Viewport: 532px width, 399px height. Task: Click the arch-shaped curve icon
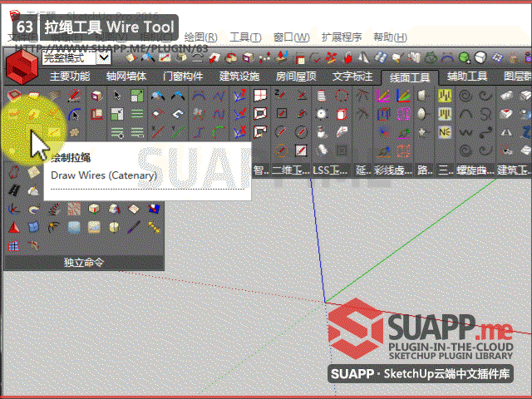click(x=465, y=114)
